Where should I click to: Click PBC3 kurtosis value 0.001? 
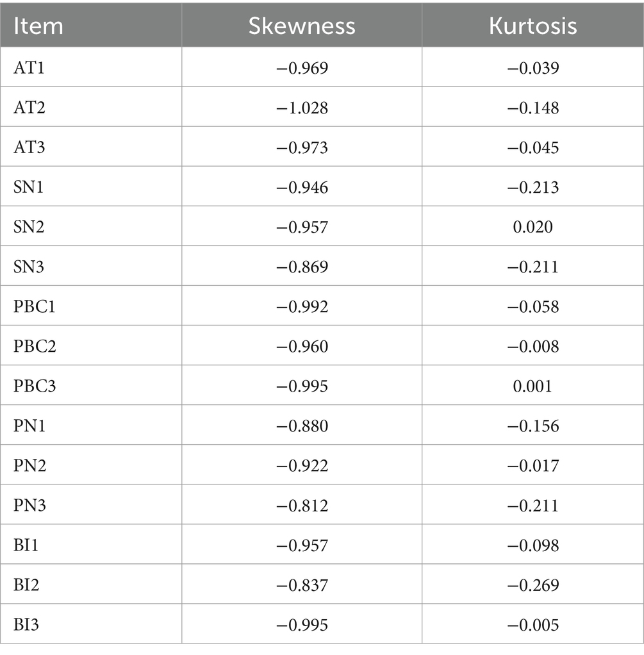tap(533, 386)
